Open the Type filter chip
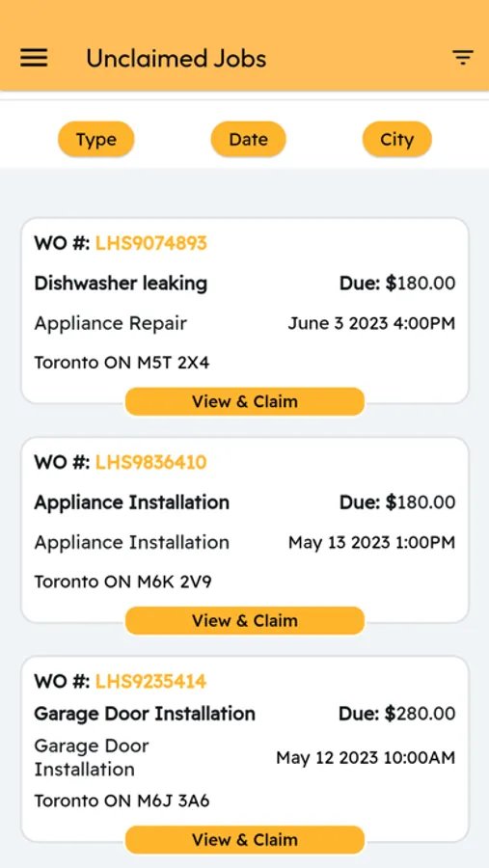Screen dimensions: 489x868 click(96, 140)
